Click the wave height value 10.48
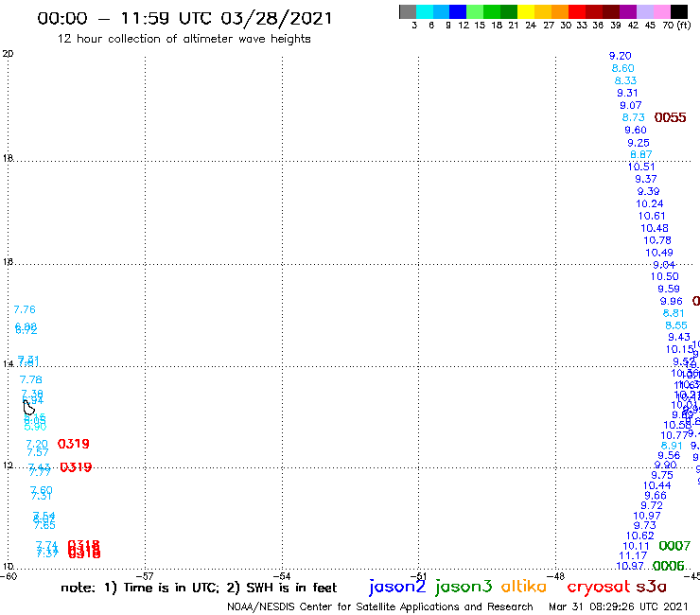The width and height of the screenshot is (700, 615). pos(655,228)
